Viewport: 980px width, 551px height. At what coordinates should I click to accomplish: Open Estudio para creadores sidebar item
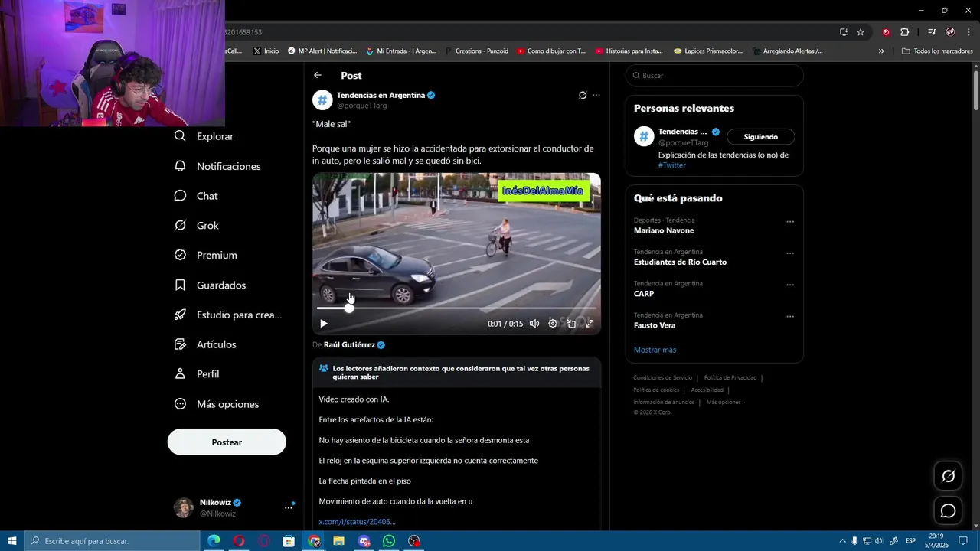click(x=229, y=315)
